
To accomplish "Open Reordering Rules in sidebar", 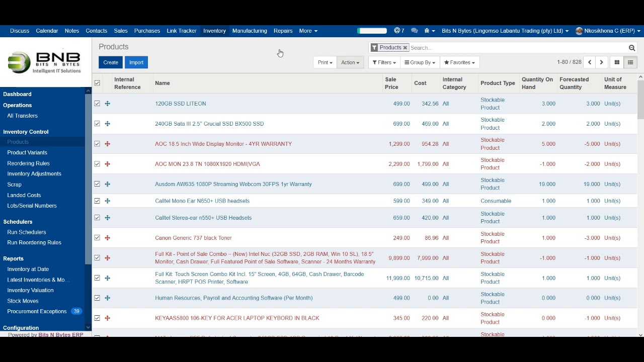I will [28, 163].
